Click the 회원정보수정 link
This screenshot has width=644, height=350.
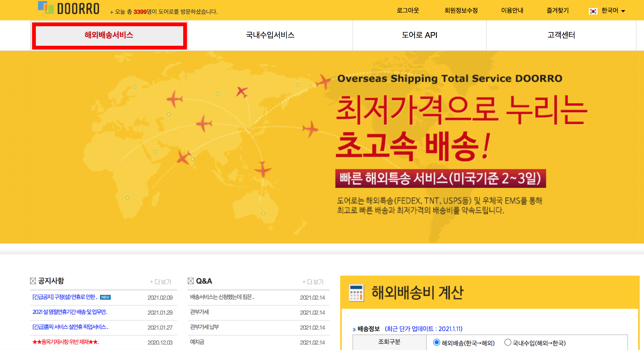461,10
